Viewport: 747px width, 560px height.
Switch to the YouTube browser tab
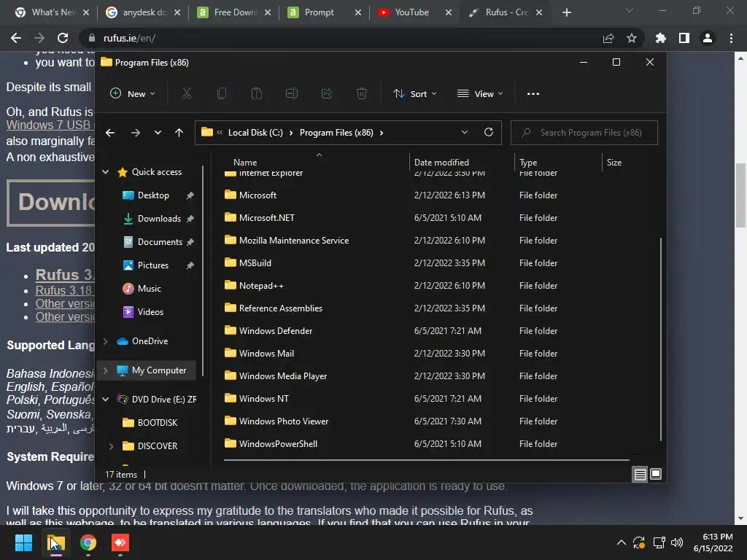point(414,12)
